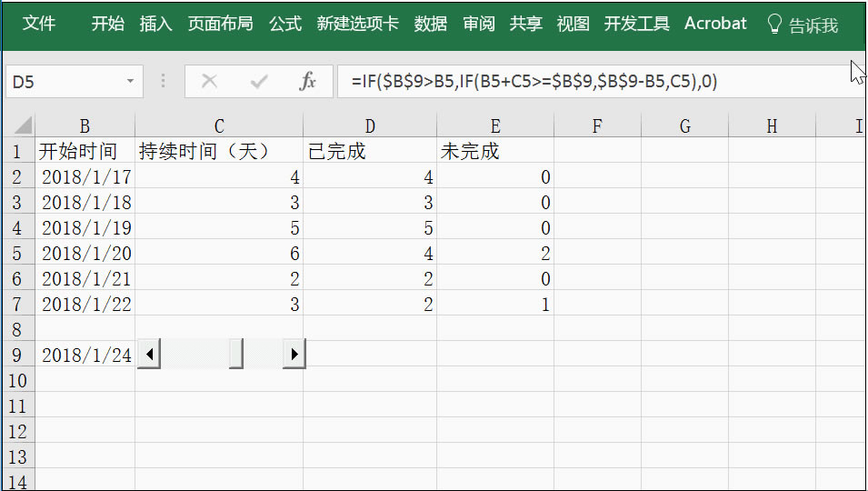Select cell with date 2018/1/22
The image size is (868, 491).
point(85,304)
